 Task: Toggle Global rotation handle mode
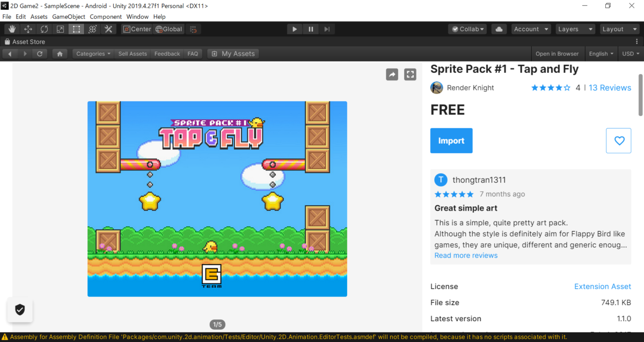pos(169,29)
